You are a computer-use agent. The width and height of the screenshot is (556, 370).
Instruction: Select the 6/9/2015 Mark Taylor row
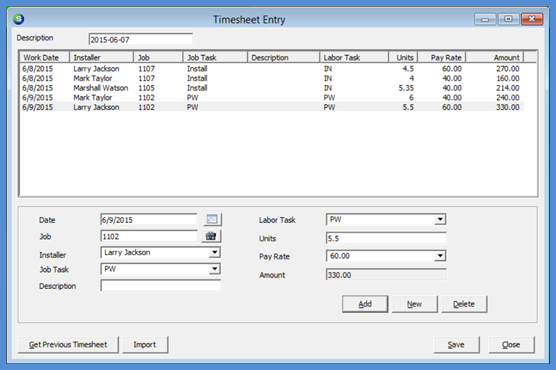272,97
